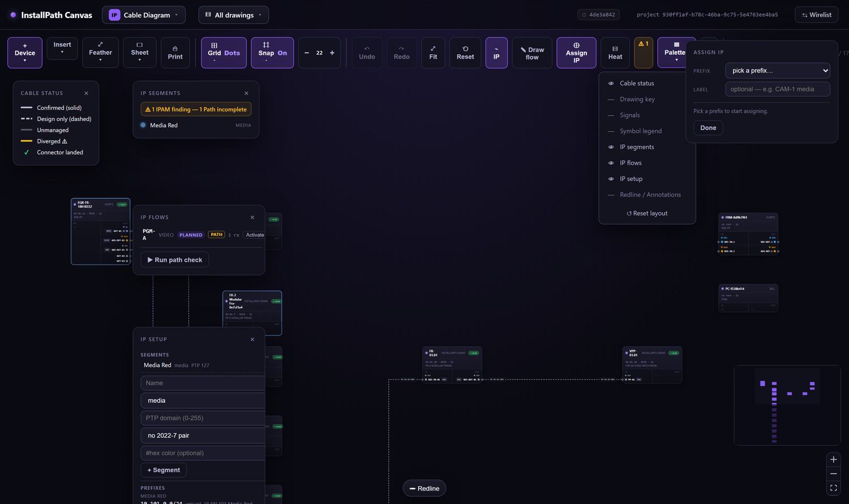Toggle the IP layer button
849x504 pixels.
coord(496,53)
